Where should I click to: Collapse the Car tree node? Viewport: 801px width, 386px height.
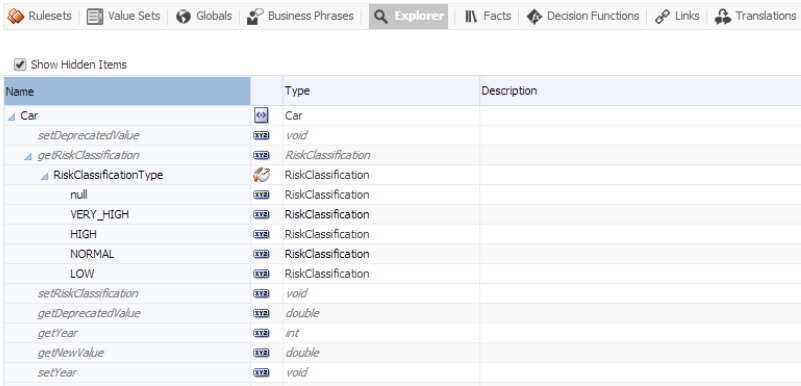pos(11,116)
